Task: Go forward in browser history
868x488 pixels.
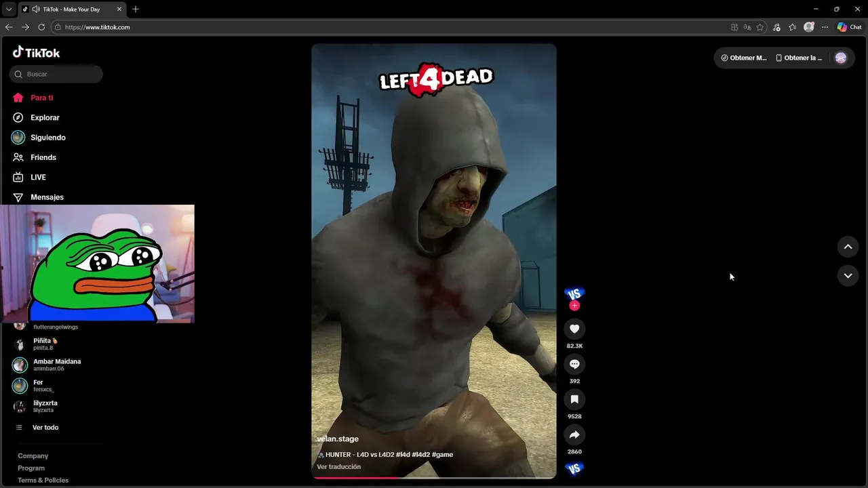Action: coord(25,27)
